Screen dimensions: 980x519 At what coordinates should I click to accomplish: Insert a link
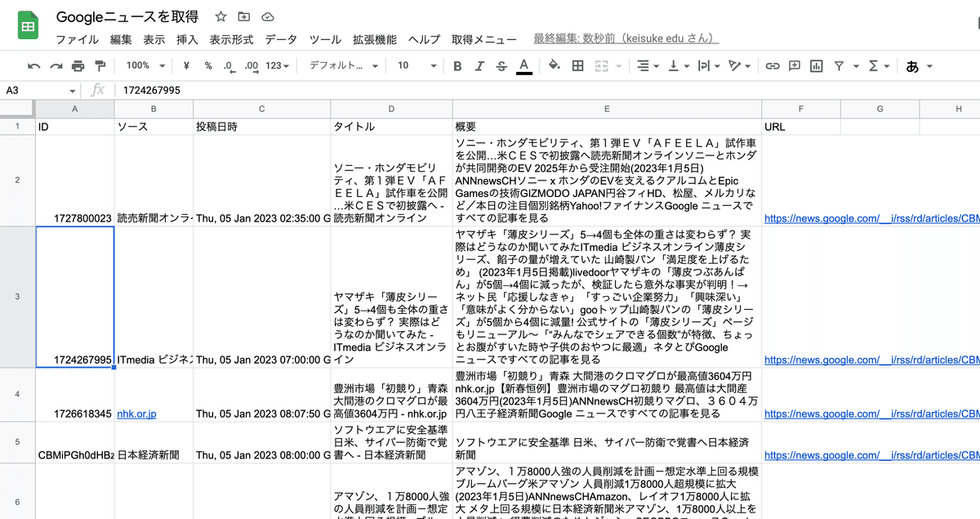coord(772,66)
